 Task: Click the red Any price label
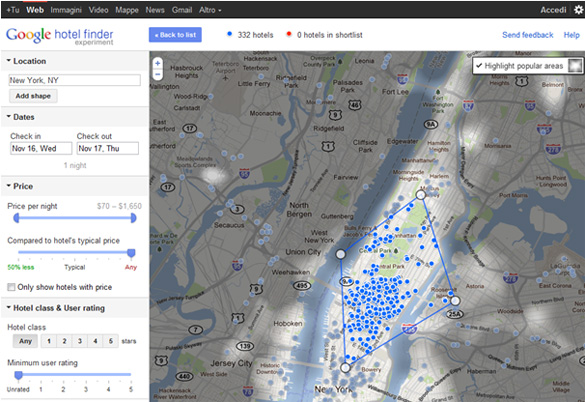(x=131, y=267)
